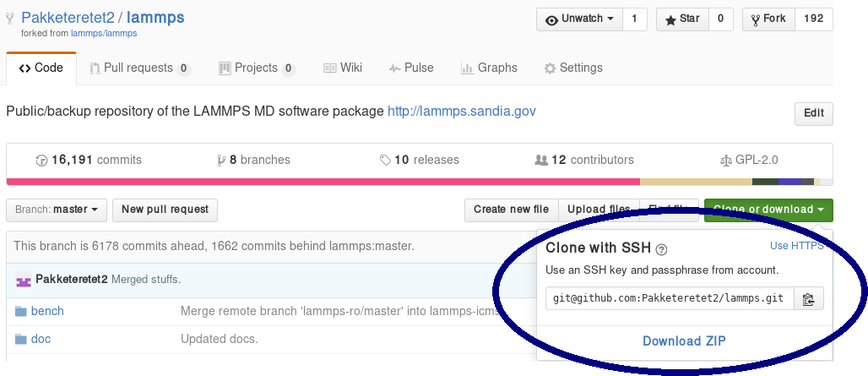This screenshot has height=376, width=868.
Task: Click the help icon beside Clone with SSH
Action: coord(662,248)
